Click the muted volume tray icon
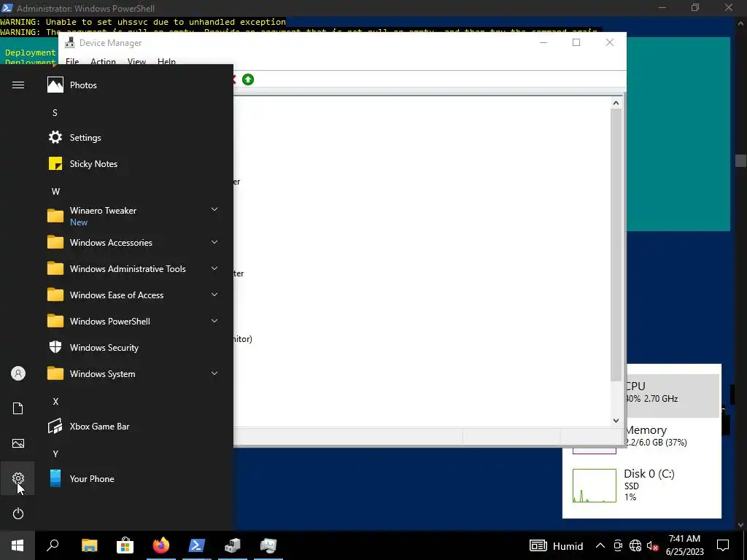This screenshot has height=560, width=747. point(652,545)
